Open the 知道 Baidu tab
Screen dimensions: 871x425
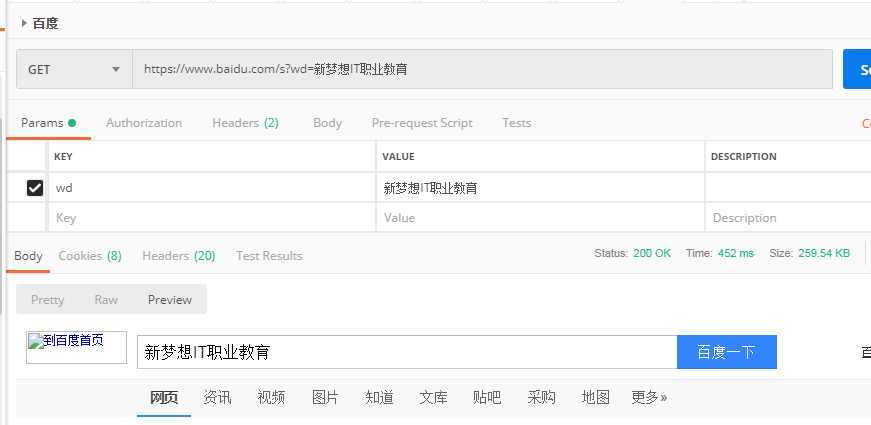pos(379,398)
